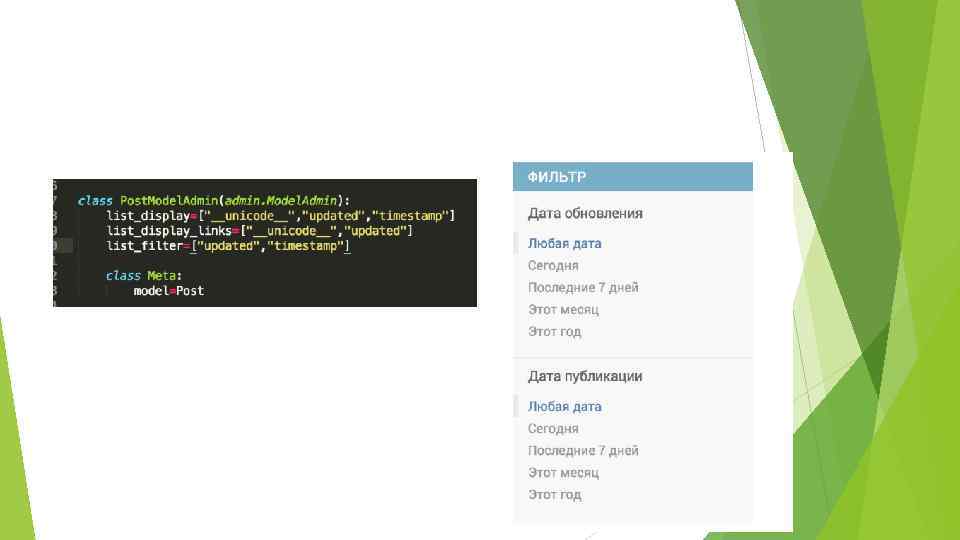This screenshot has width=960, height=540.
Task: Filter by 'Сегодня' under Дата публикации
Action: [553, 429]
